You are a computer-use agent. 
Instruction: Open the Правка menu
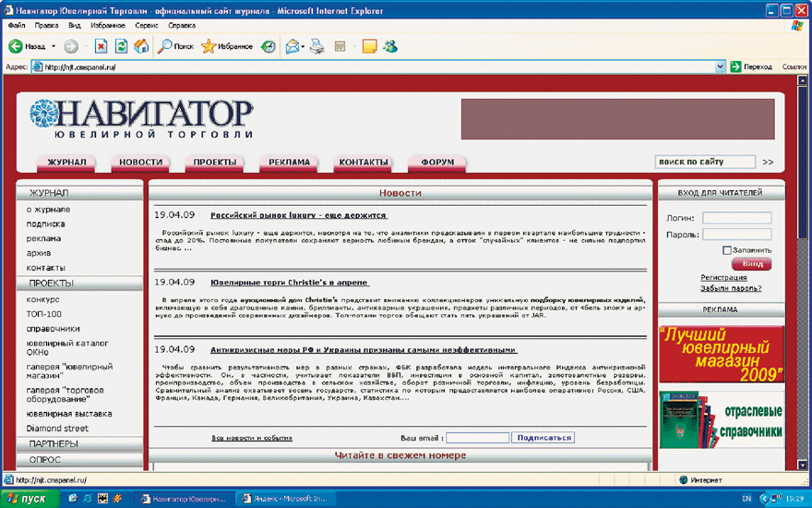click(x=47, y=25)
